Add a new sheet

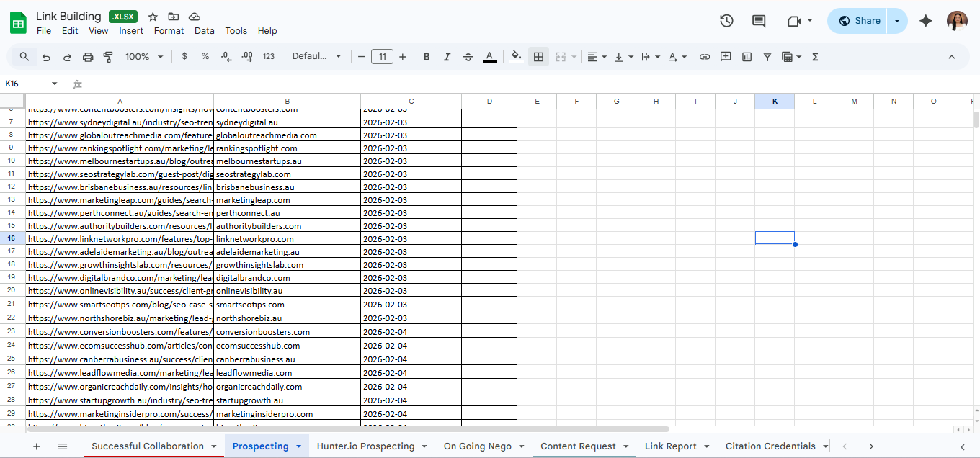(x=37, y=446)
